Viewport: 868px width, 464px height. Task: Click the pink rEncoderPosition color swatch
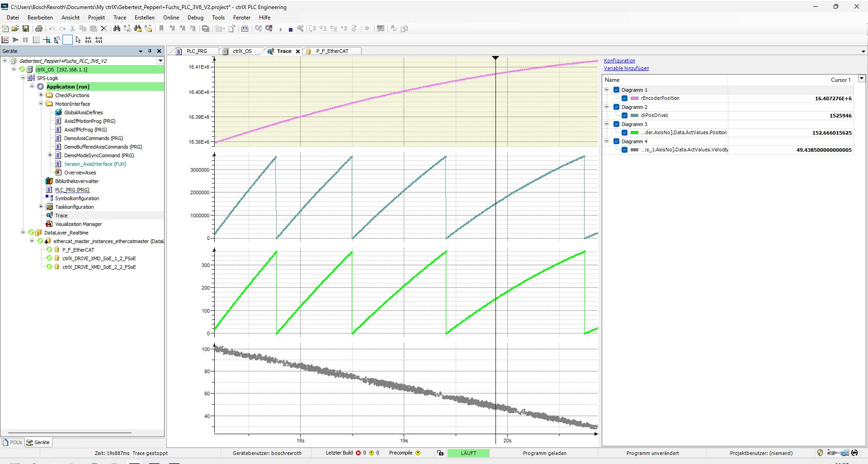pyautogui.click(x=634, y=98)
